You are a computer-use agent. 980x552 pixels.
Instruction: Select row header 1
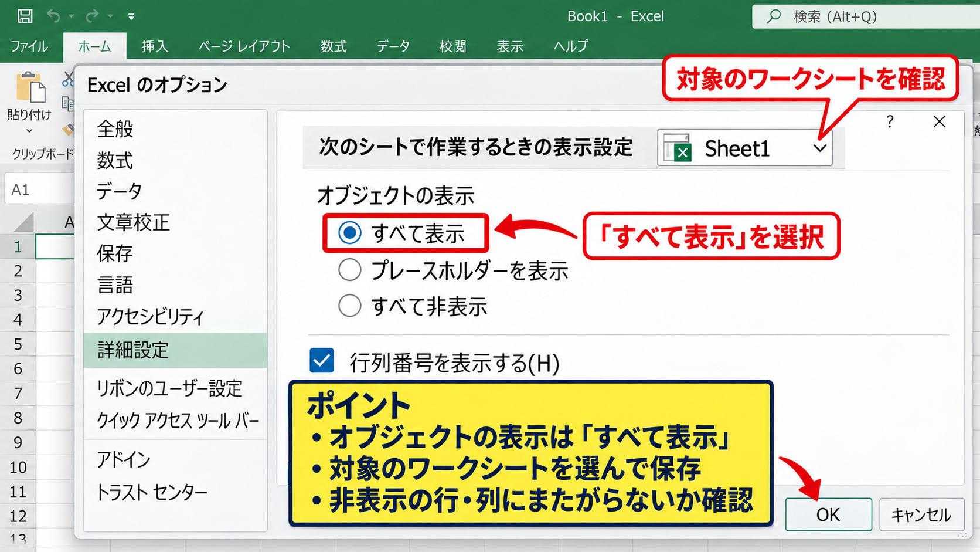(x=18, y=247)
